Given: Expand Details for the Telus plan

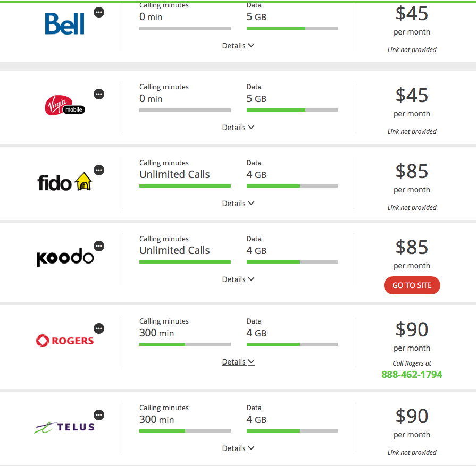Looking at the screenshot, I should click(x=238, y=448).
